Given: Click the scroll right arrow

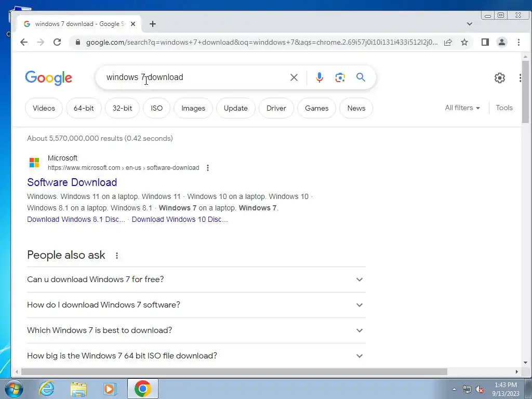Looking at the screenshot, I should point(517,372).
